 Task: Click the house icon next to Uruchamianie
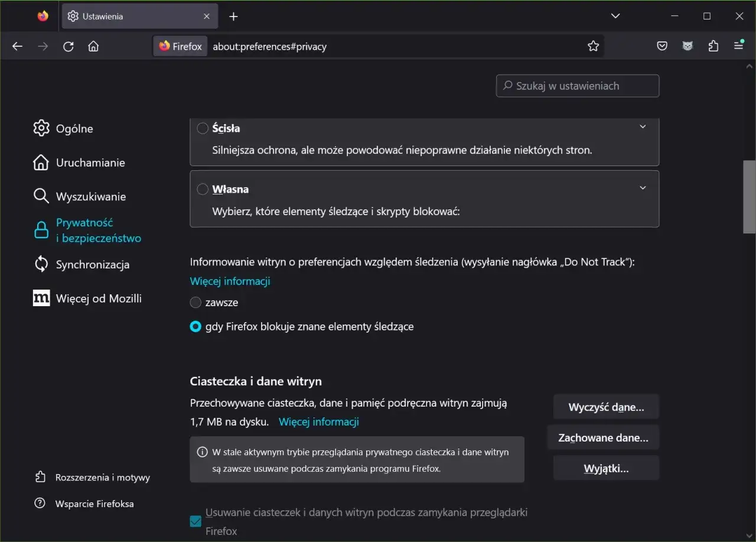click(x=41, y=163)
